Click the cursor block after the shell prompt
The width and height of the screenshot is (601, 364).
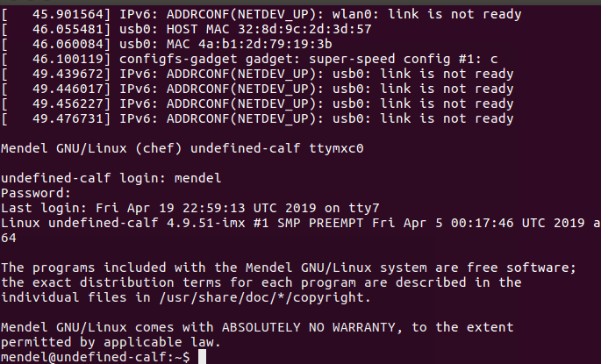tap(203, 357)
